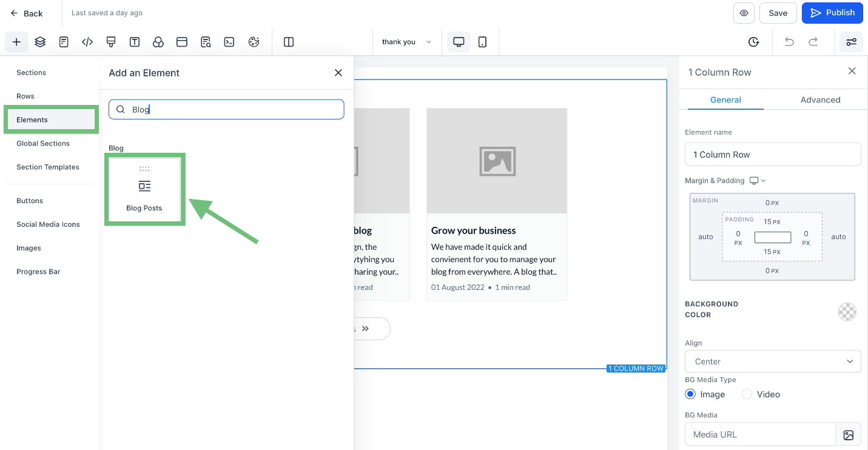Click the Save button
This screenshot has height=450, width=868.
tap(778, 13)
